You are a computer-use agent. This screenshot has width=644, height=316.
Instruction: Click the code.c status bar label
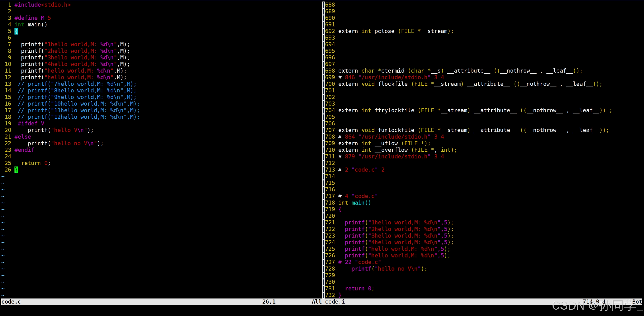[x=11, y=302]
